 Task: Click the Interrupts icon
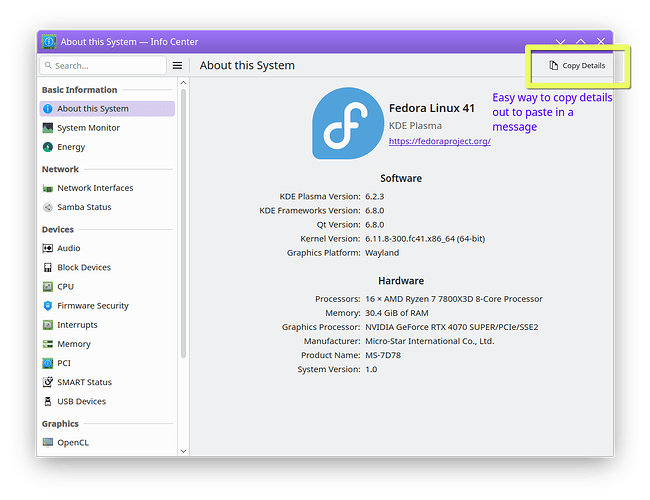(48, 325)
